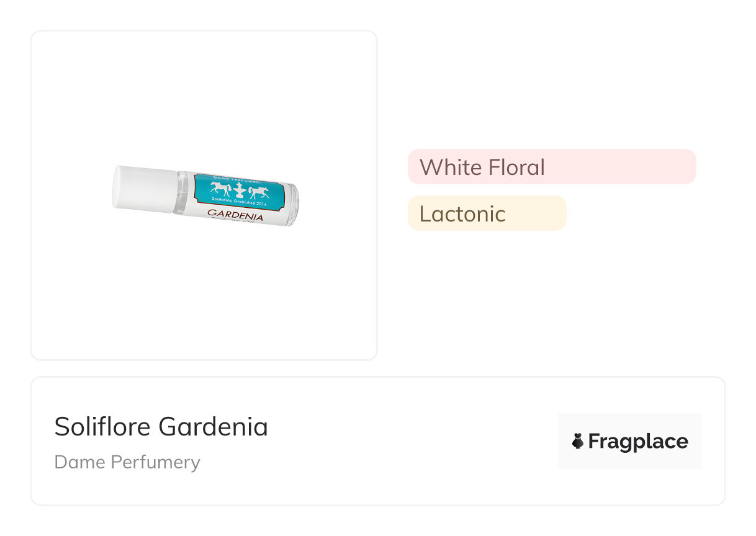The width and height of the screenshot is (756, 536).
Task: Click the Fragplace wordmark text
Action: point(638,442)
